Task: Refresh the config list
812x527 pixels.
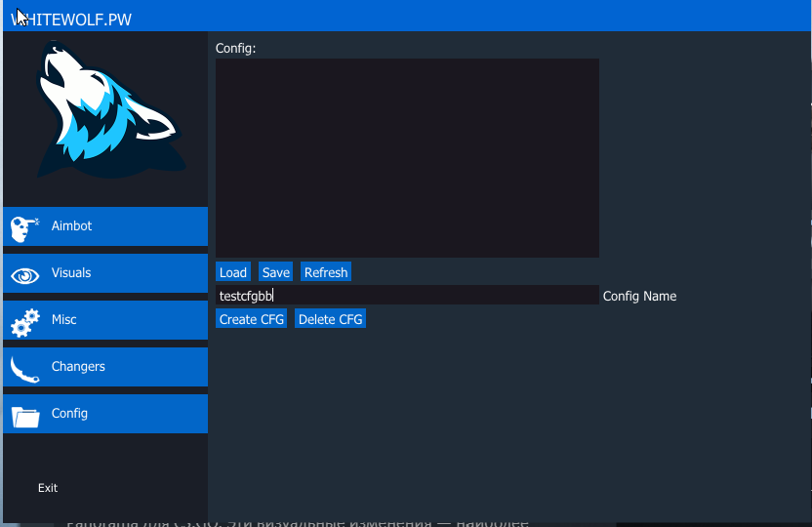Action: point(325,272)
